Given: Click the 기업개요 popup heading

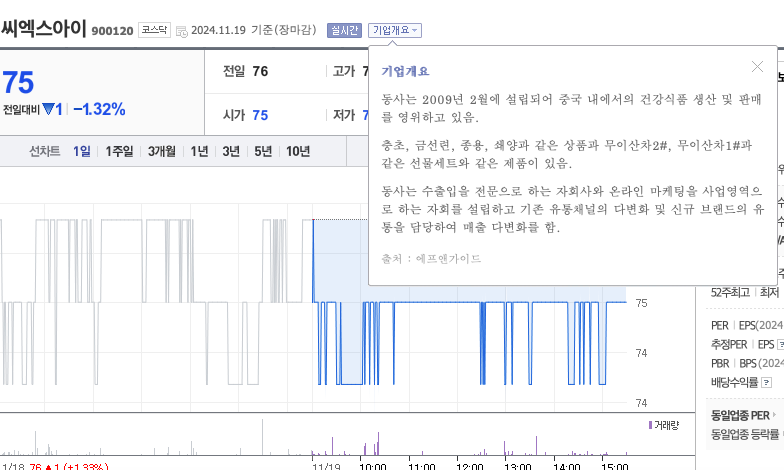Looking at the screenshot, I should 405,72.
